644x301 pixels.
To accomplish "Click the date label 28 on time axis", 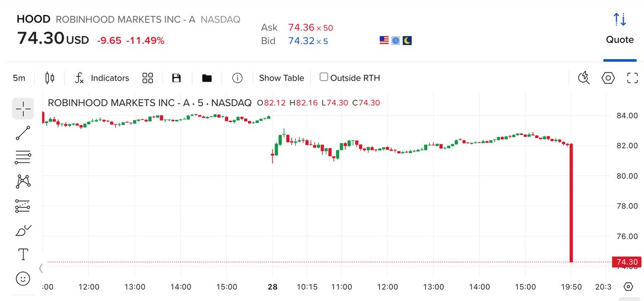I will [x=273, y=286].
